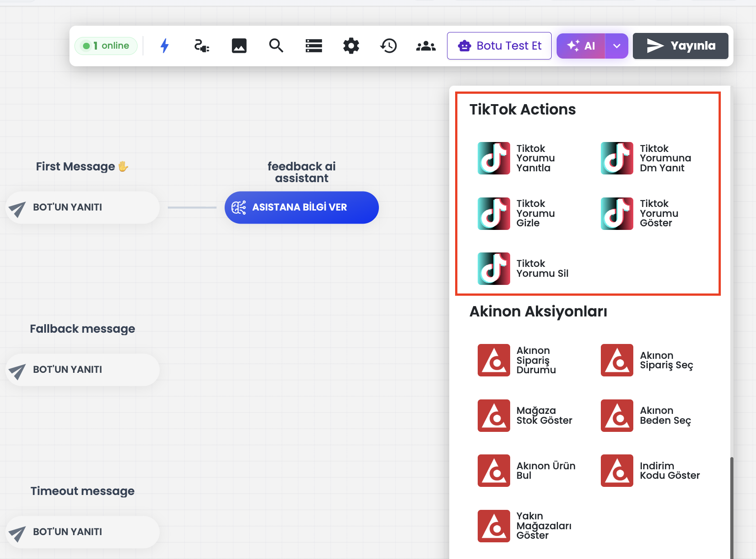
Task: Select Tiktok Yorumuna Dm Yanıt action
Action: [x=646, y=158]
